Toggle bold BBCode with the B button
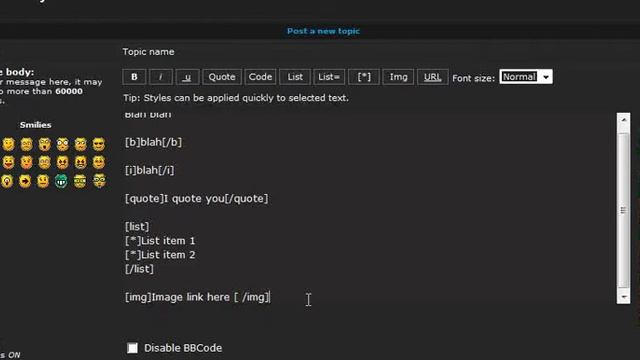 pos(134,77)
